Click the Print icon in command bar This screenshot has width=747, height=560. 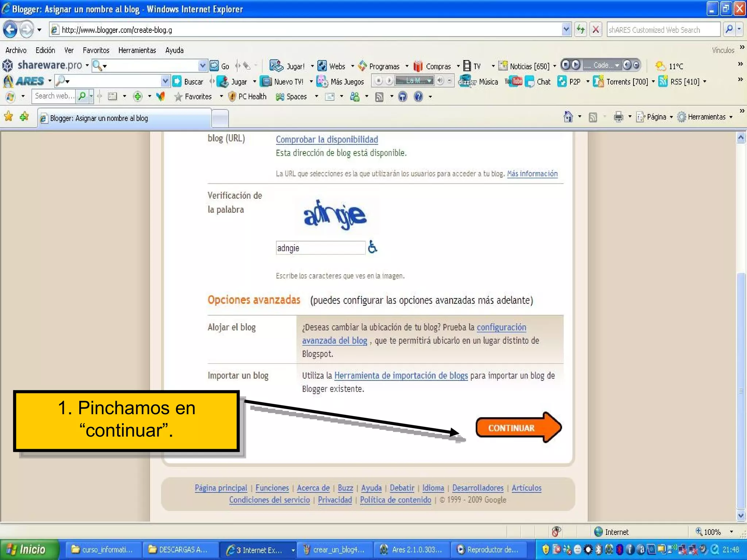[618, 117]
